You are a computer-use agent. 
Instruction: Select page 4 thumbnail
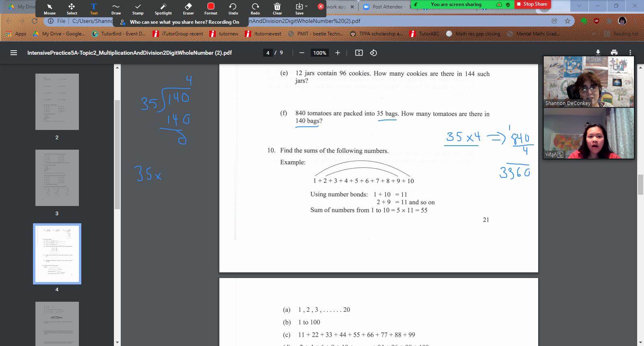[x=57, y=254]
